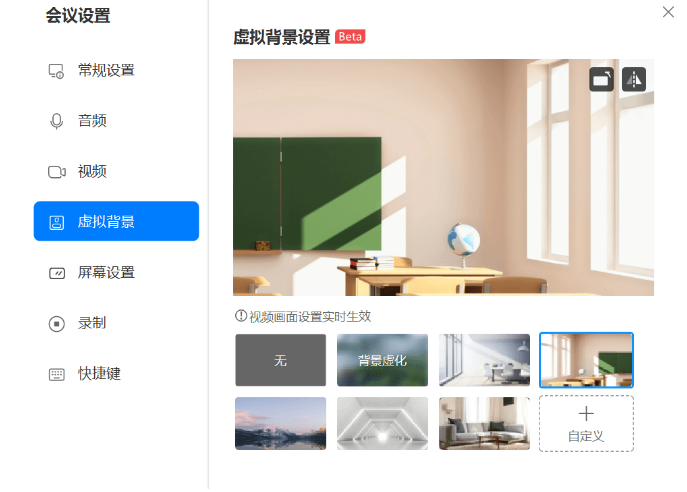Image resolution: width=687 pixels, height=492 pixels.
Task: Click the red Beta badge
Action: (x=350, y=37)
